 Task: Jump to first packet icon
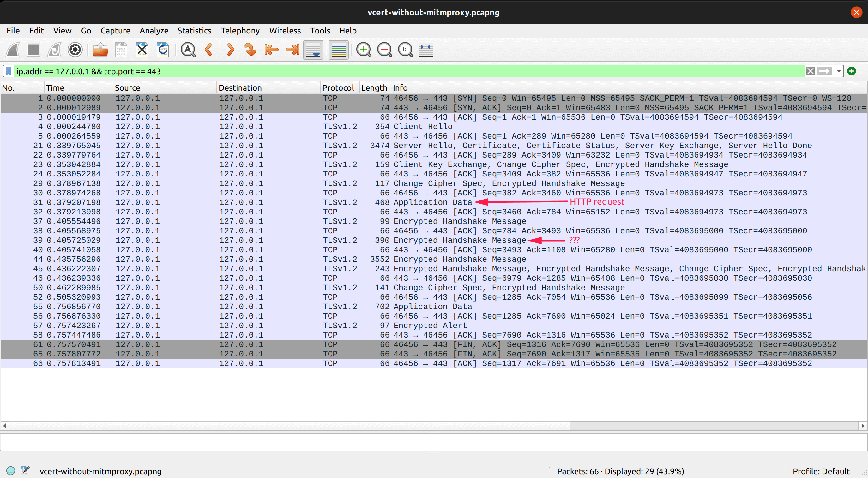[271, 50]
